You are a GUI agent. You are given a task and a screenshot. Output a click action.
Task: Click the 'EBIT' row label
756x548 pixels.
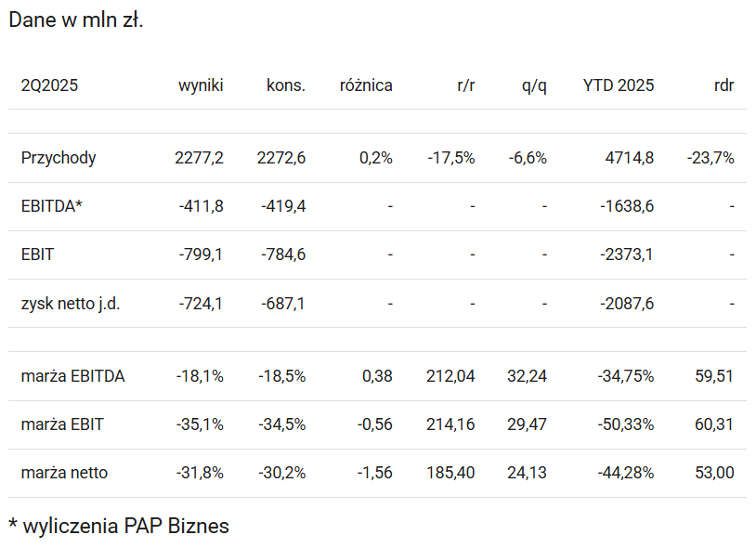pos(38,254)
